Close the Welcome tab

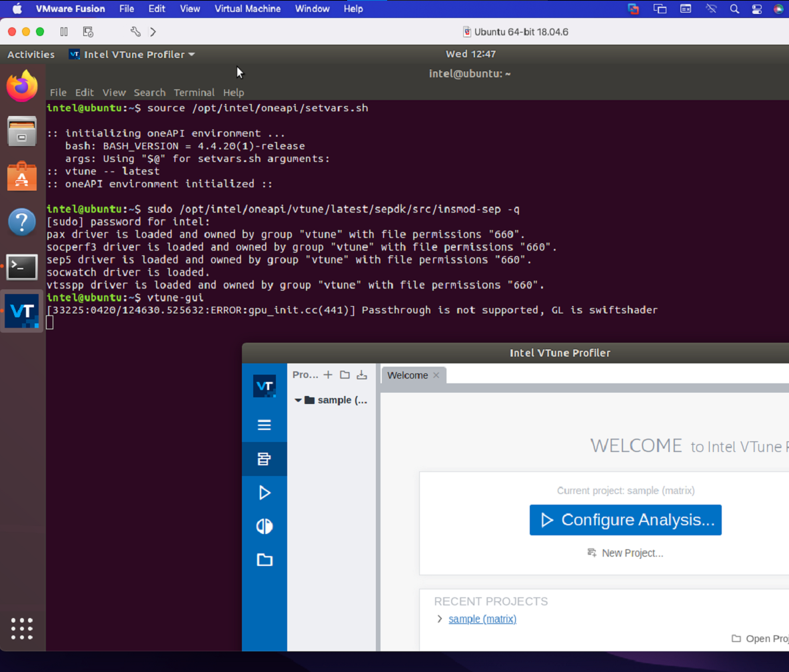436,375
